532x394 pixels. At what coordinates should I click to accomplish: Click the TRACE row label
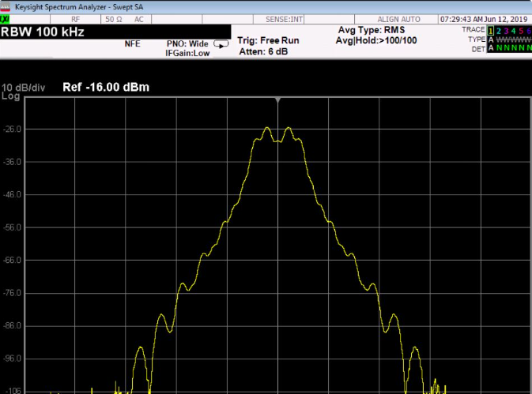(x=473, y=30)
